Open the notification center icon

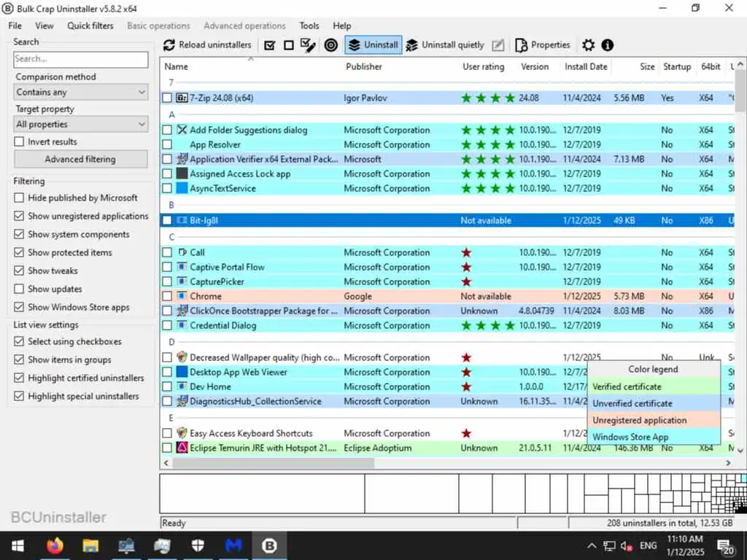pyautogui.click(x=725, y=545)
